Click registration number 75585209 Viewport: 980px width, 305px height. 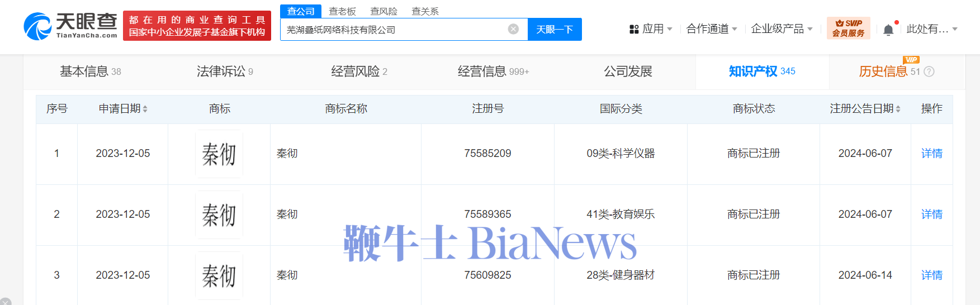(x=487, y=153)
